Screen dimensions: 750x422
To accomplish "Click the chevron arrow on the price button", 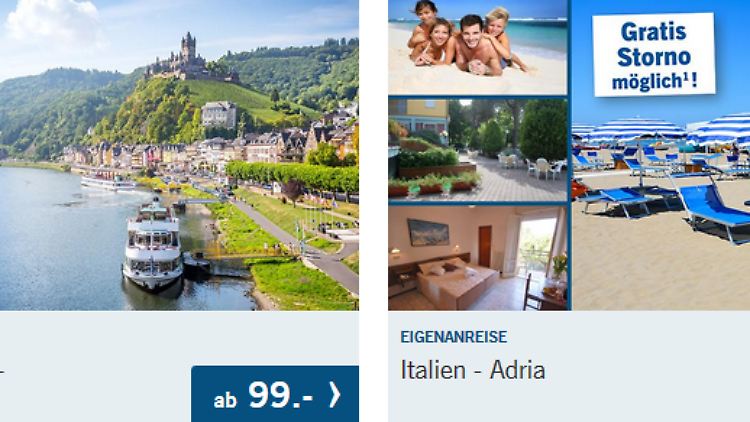I will click(335, 395).
